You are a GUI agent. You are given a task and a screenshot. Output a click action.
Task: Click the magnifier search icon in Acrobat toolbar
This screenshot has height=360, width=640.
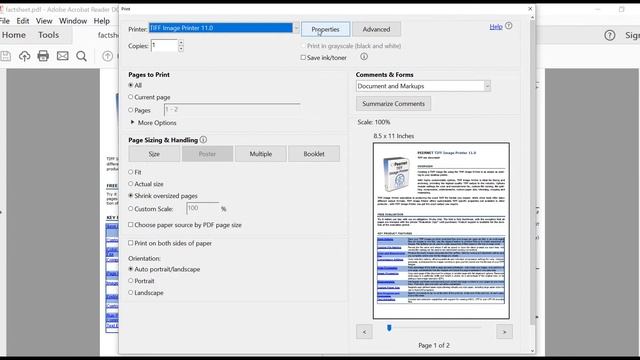[82, 56]
